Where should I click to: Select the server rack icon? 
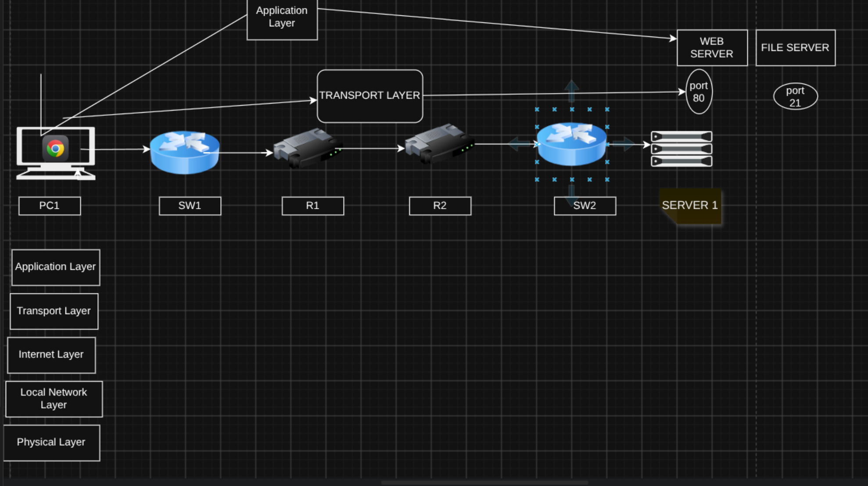[x=681, y=149]
